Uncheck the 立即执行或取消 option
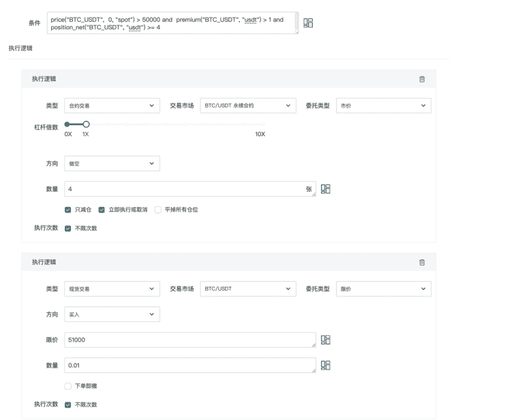 point(102,210)
